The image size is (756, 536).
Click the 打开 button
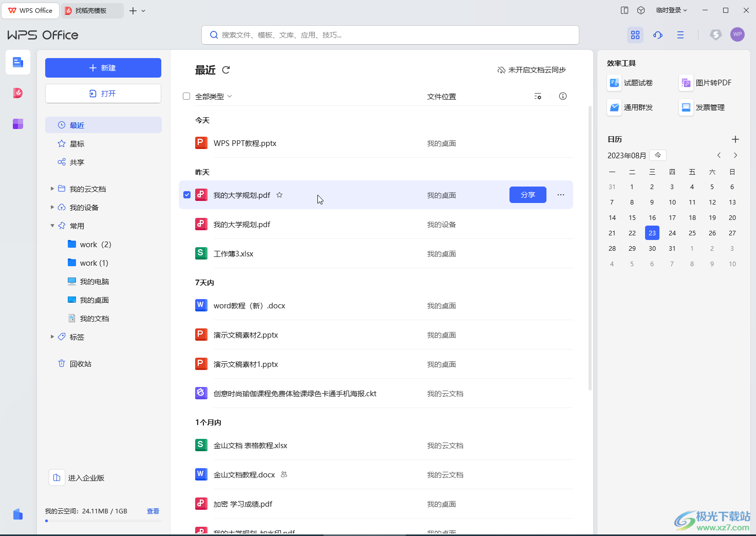(103, 94)
